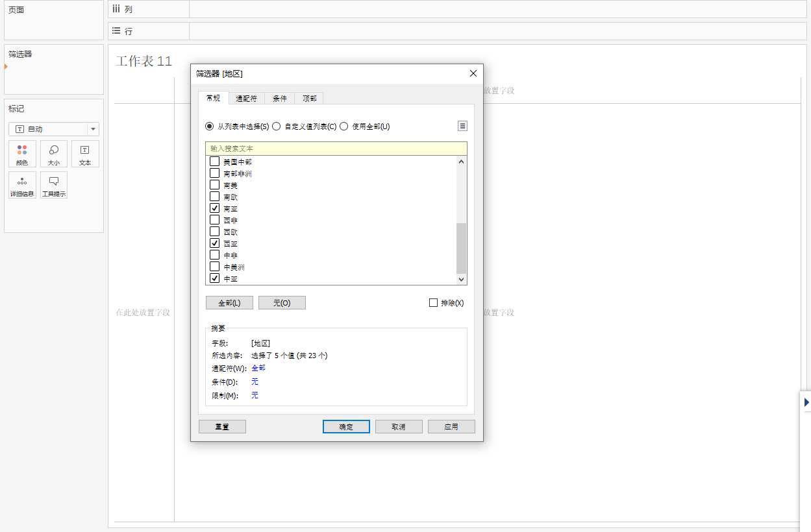Select the 使用全部(U) radio button
Screen dimensions: 811x532
pyautogui.click(x=344, y=127)
